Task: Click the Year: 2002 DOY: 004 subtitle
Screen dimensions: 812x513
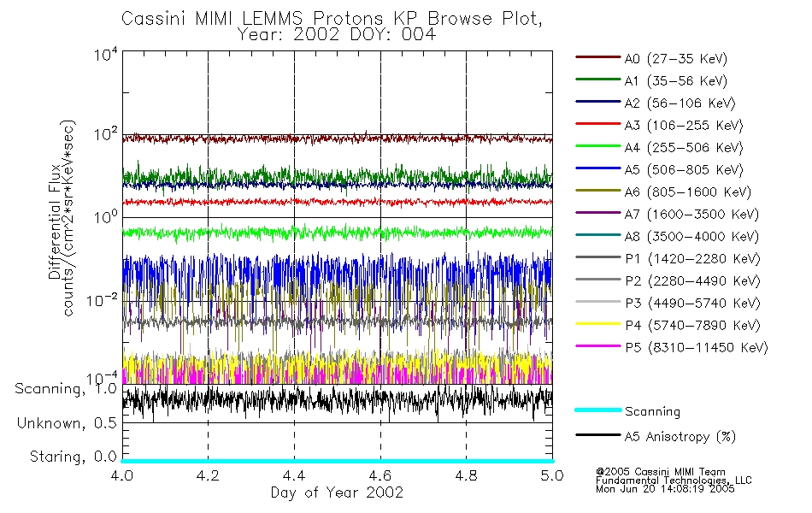Action: coord(337,35)
